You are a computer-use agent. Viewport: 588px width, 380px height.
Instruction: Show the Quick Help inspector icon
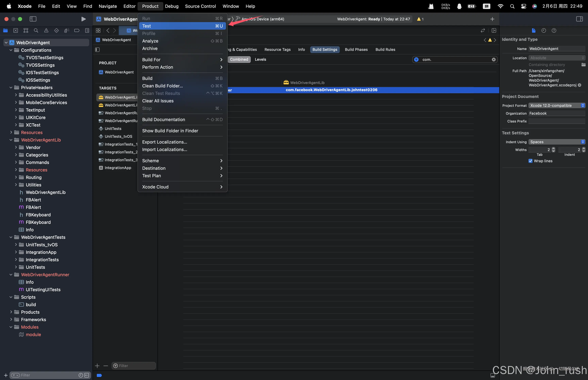pyautogui.click(x=554, y=31)
